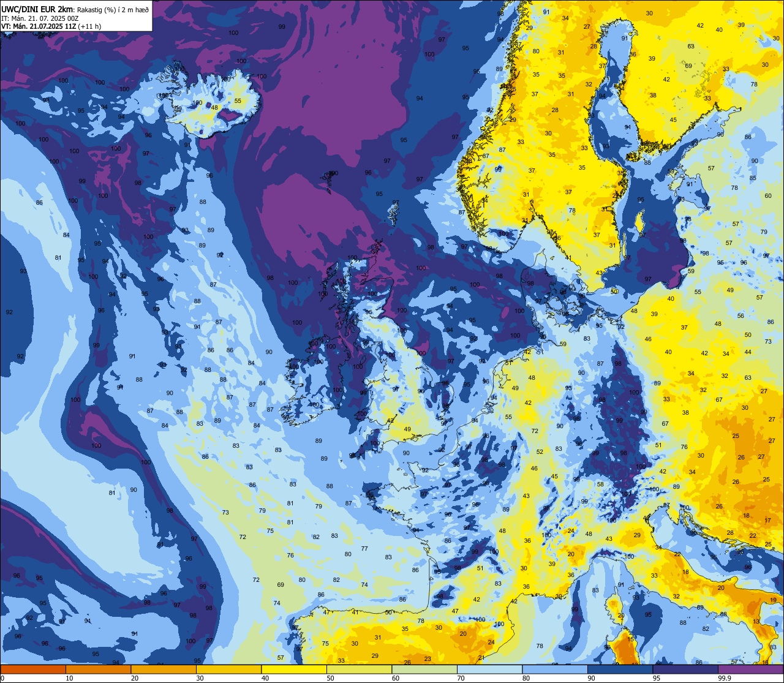Click the legend scale label '90'

[x=591, y=678]
